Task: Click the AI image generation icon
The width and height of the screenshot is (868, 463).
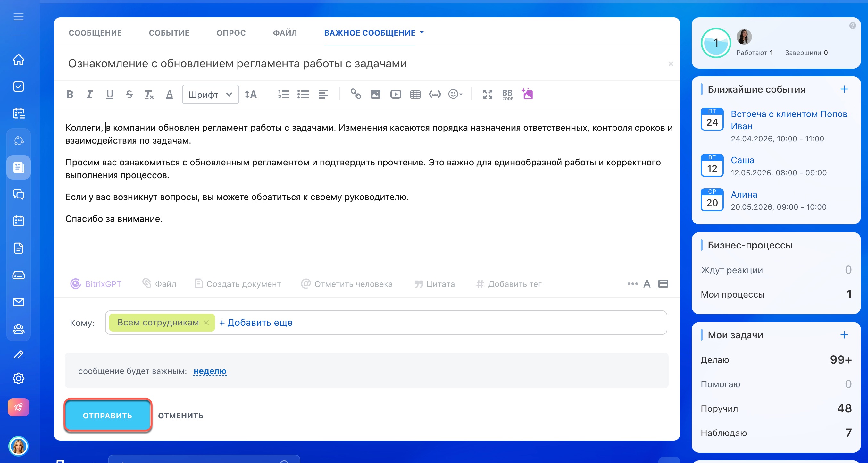Action: [x=527, y=94]
